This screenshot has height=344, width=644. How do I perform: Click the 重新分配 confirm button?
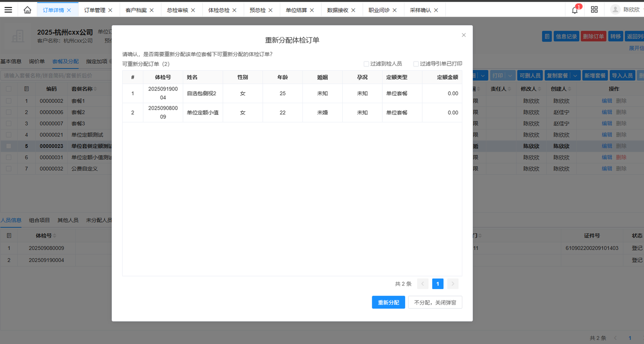point(388,302)
